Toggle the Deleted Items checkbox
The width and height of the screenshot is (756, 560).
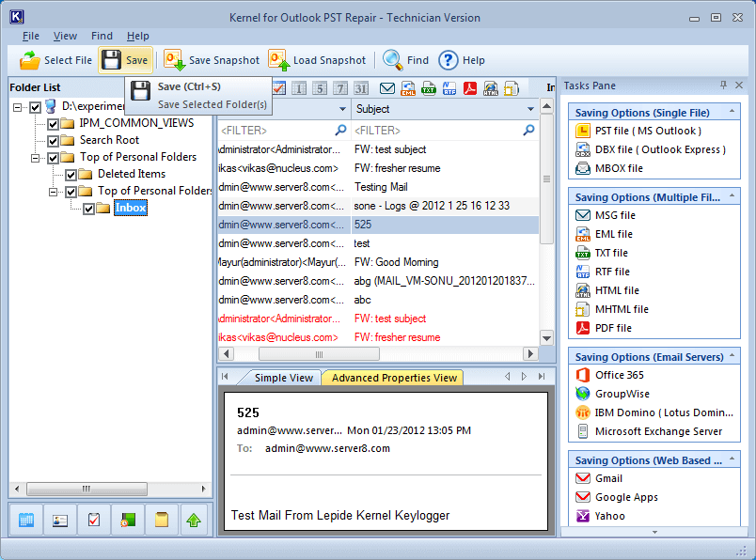click(71, 175)
